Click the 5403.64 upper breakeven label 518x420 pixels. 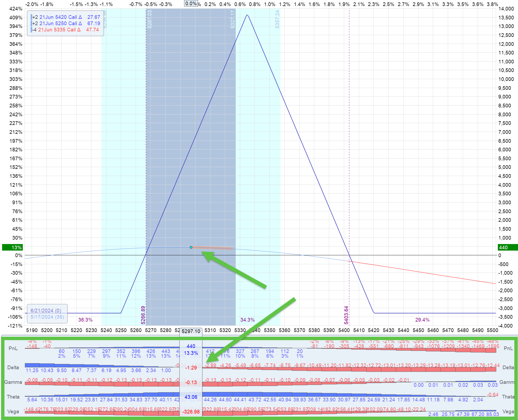(346, 315)
